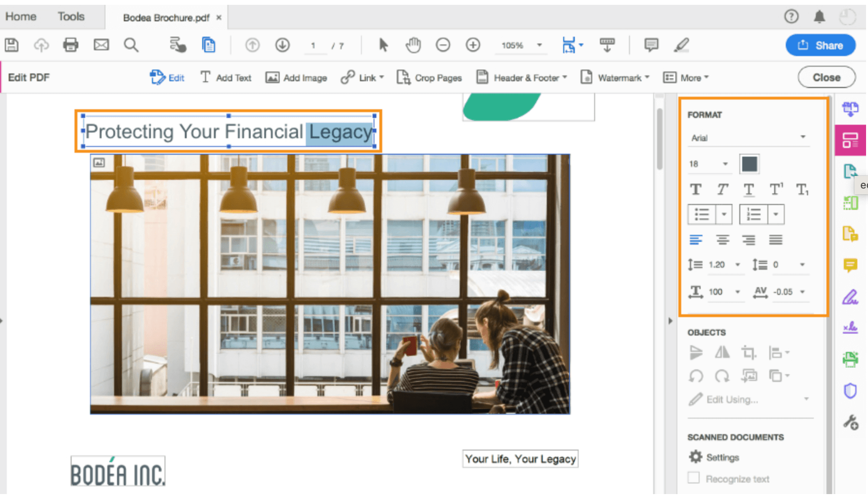Viewport: 868px width, 496px height.
Task: Click the Add Image button
Action: tap(296, 77)
